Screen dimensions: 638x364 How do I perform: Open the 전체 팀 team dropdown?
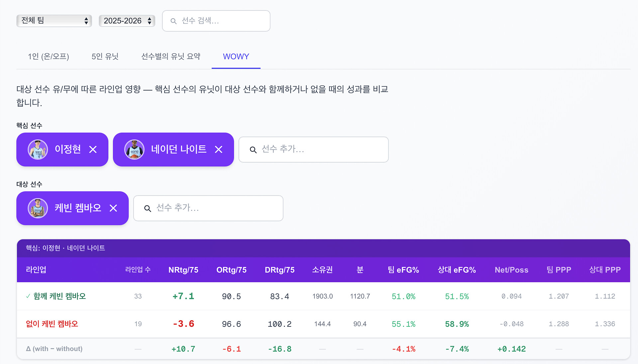(54, 21)
